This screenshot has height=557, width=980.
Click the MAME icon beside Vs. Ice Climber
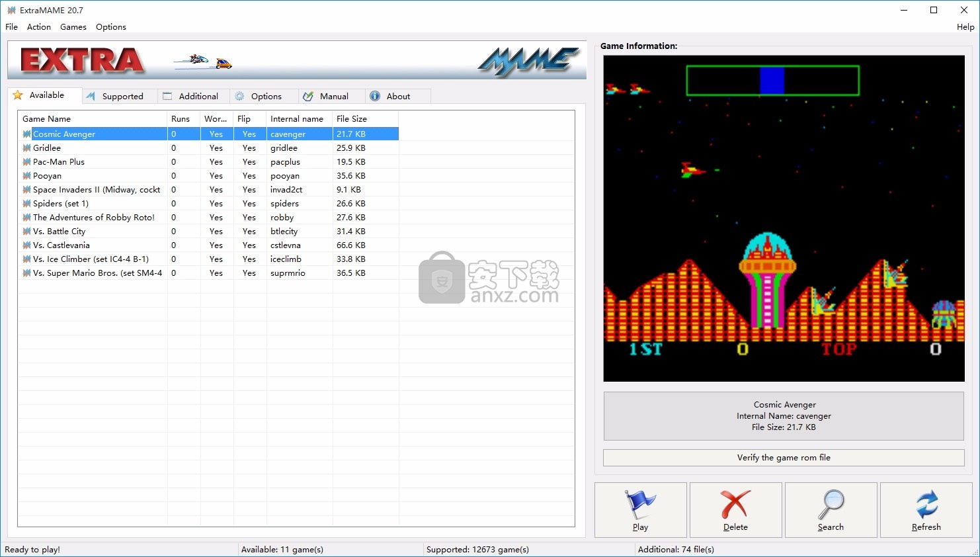pos(26,259)
